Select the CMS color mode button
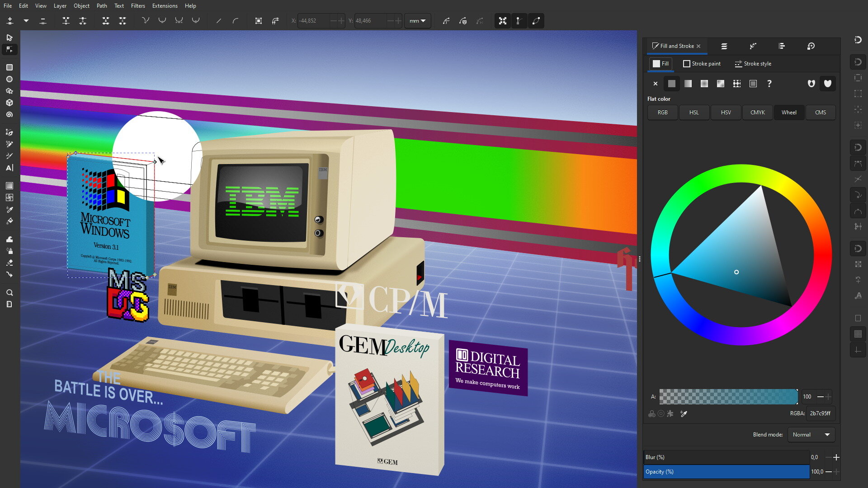The image size is (868, 488). coord(821,113)
